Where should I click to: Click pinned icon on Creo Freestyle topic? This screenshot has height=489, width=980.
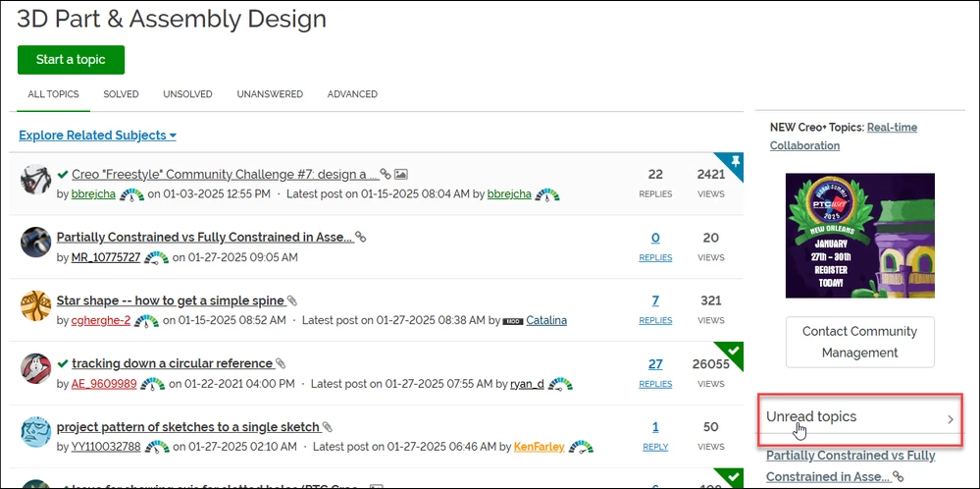click(x=735, y=161)
